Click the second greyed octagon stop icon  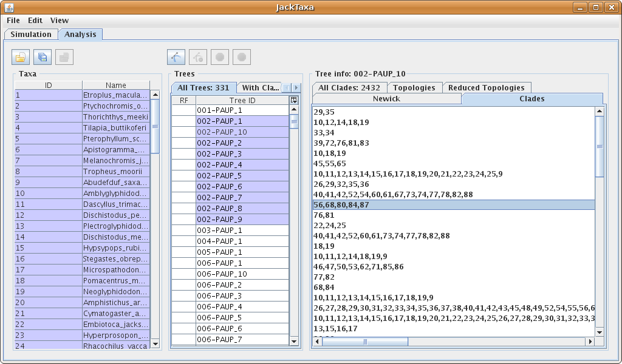[242, 58]
